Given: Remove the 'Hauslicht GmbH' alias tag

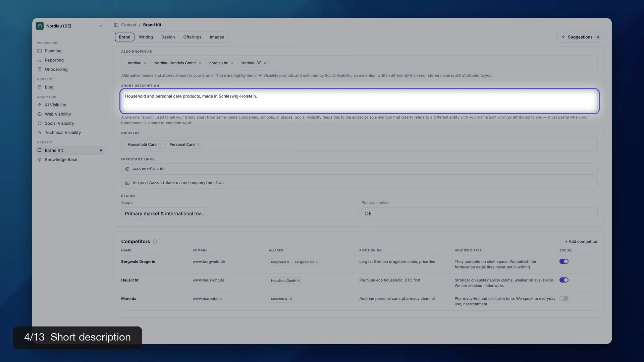Looking at the screenshot, I should click(299, 281).
